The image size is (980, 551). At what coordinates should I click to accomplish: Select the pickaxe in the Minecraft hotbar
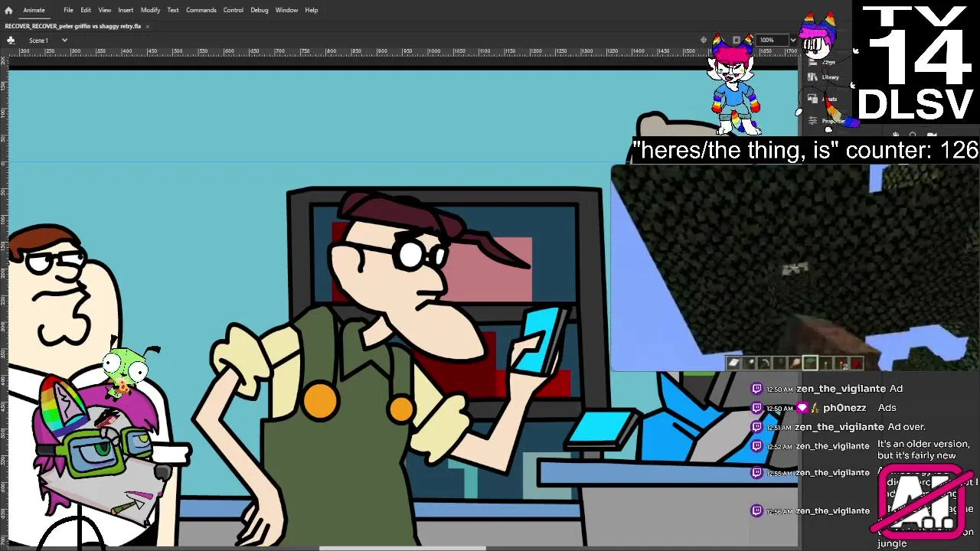click(x=764, y=364)
